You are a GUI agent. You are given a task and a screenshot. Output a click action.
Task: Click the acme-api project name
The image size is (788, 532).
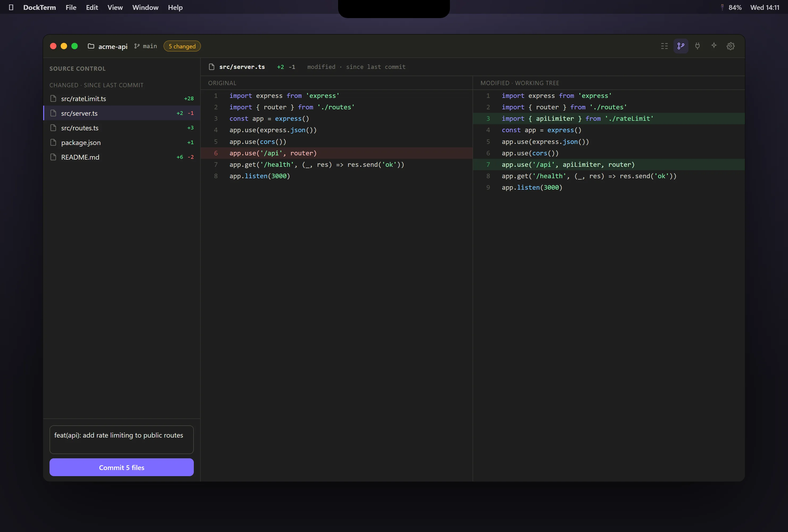coord(113,47)
